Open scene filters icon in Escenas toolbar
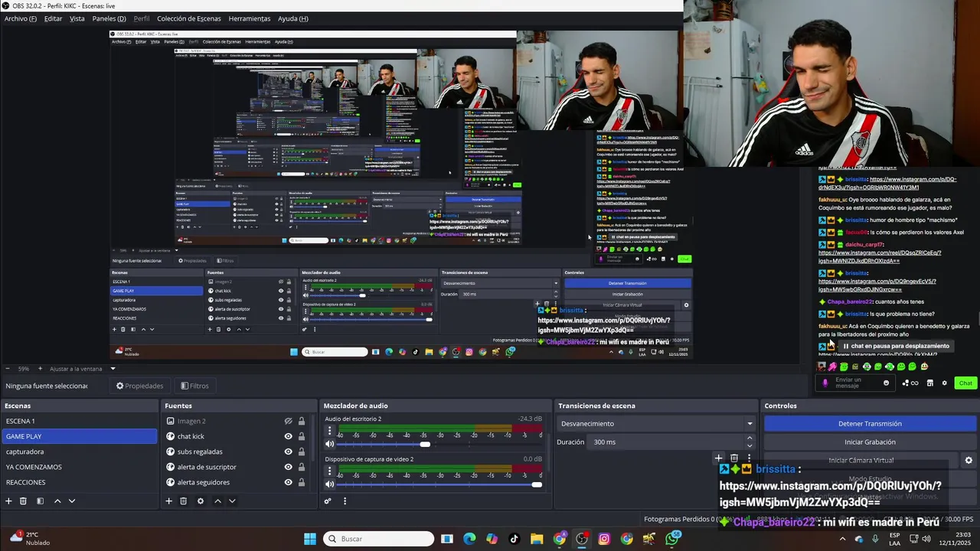The image size is (980, 551). coord(40,501)
